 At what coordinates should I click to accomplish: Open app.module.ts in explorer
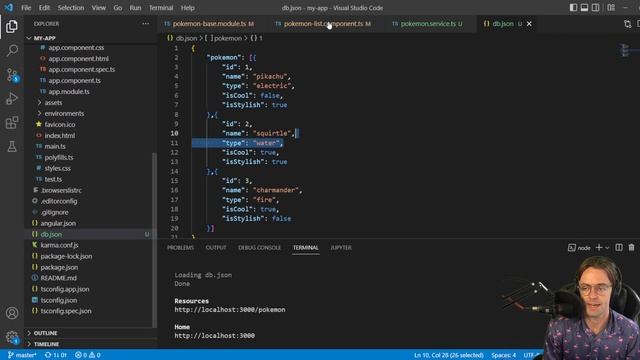69,91
